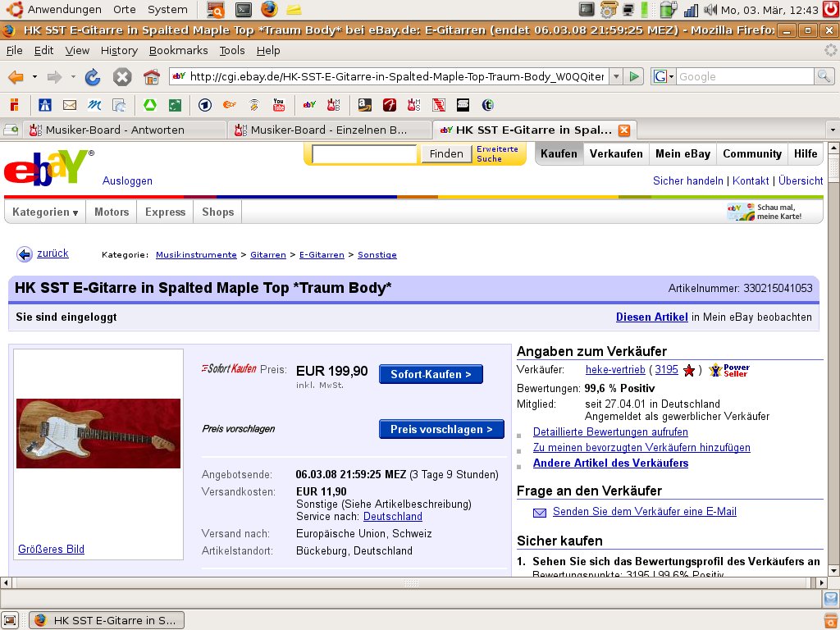Open the Amazon bookmark icon
840x630 pixels.
coord(365,105)
